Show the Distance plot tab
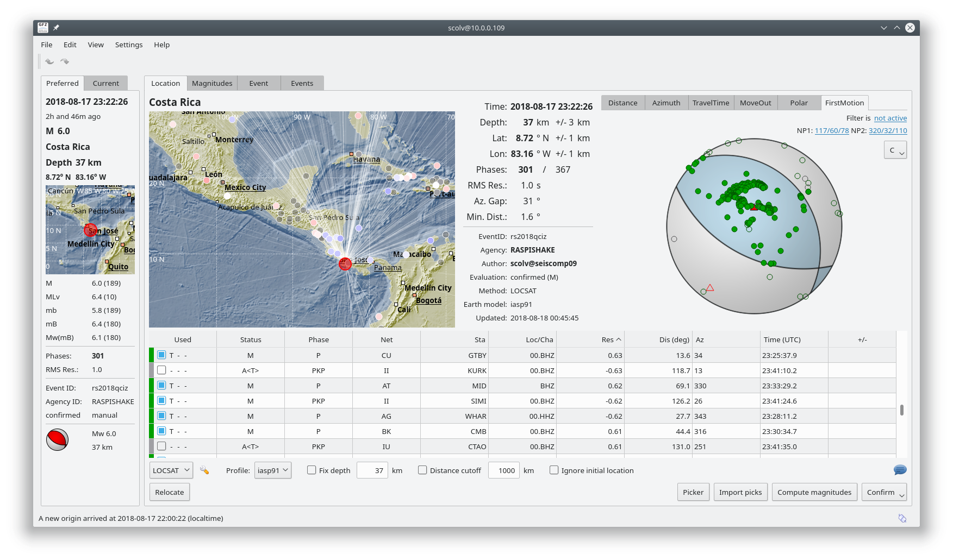This screenshot has height=560, width=953. pyautogui.click(x=623, y=103)
